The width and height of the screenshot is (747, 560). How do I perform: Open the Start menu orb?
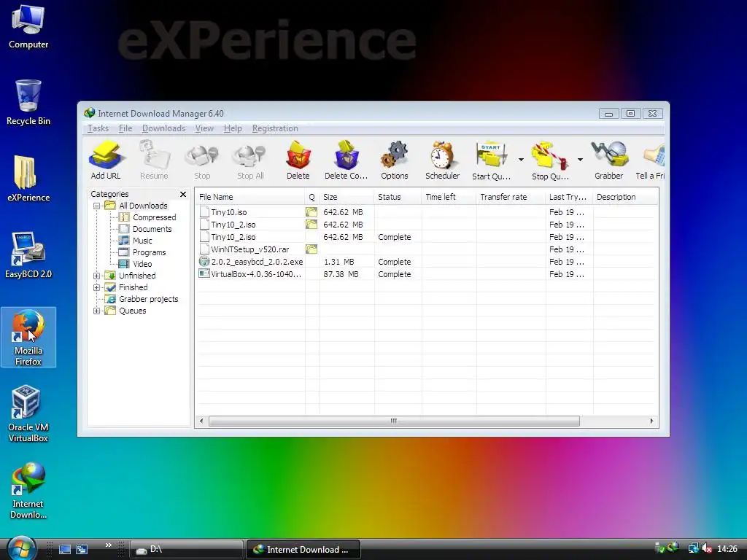[x=21, y=548]
